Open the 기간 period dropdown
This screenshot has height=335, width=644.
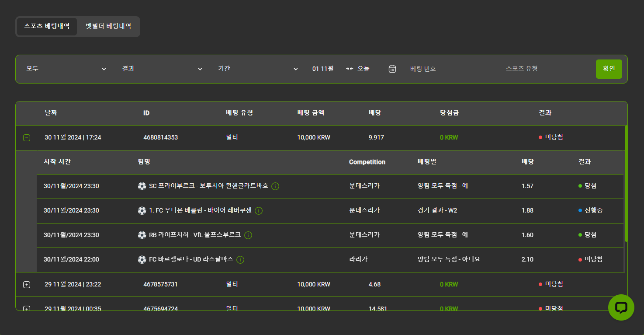258,69
